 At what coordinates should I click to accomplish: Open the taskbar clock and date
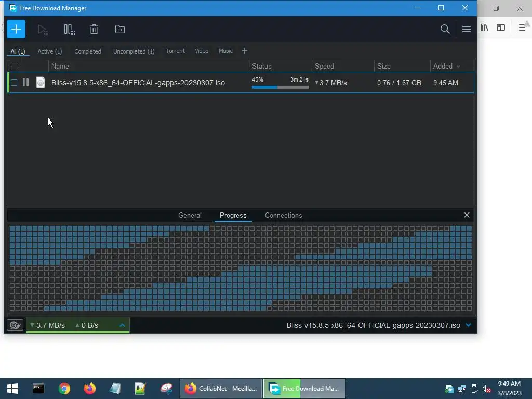(509, 389)
